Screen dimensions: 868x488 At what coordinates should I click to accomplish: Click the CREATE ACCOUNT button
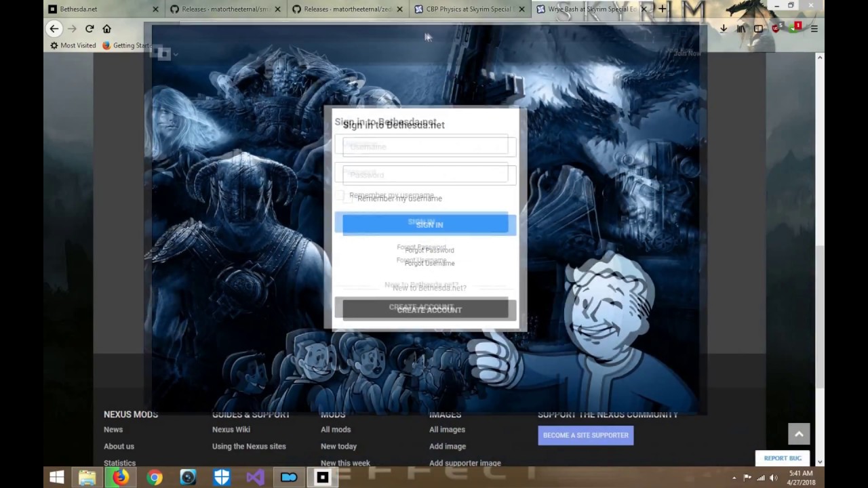point(429,310)
